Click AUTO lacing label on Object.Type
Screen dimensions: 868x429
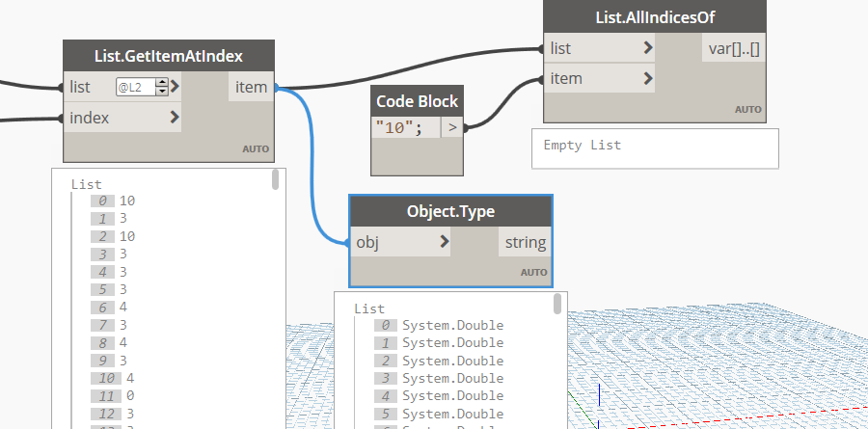click(x=533, y=273)
